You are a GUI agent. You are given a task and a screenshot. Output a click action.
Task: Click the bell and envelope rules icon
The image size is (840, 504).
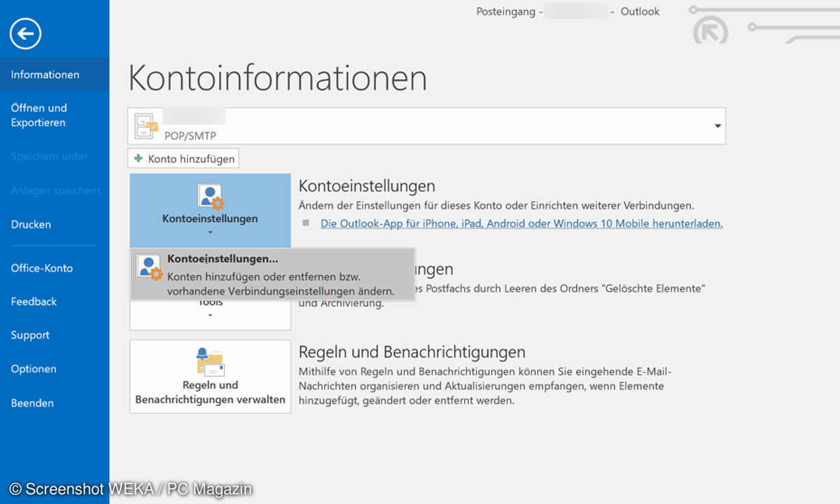click(210, 362)
